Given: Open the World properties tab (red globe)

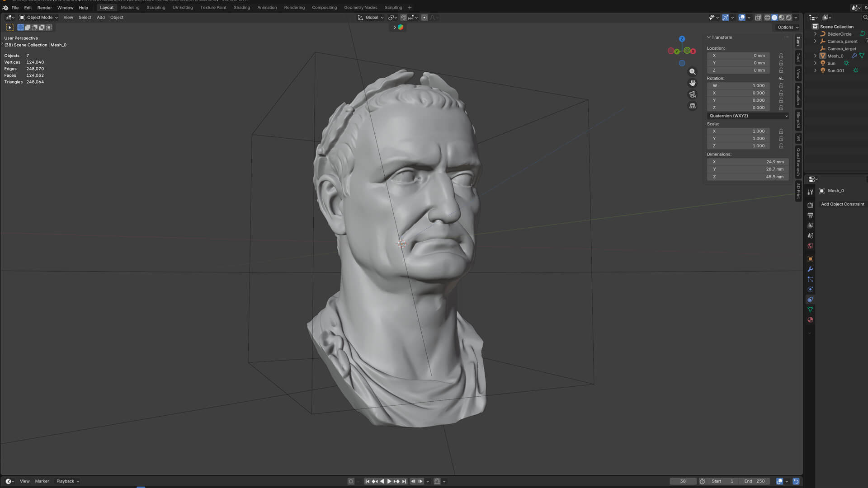Looking at the screenshot, I should point(810,246).
